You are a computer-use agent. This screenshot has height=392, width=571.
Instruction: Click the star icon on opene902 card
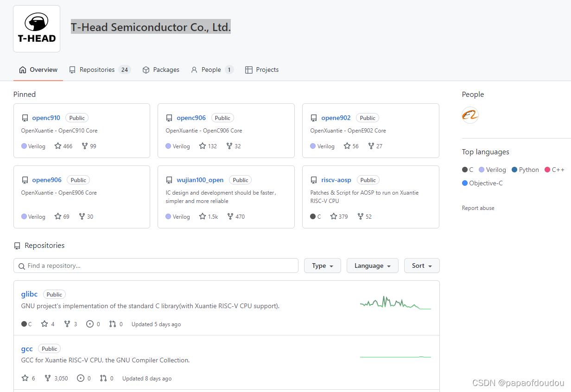tap(347, 146)
